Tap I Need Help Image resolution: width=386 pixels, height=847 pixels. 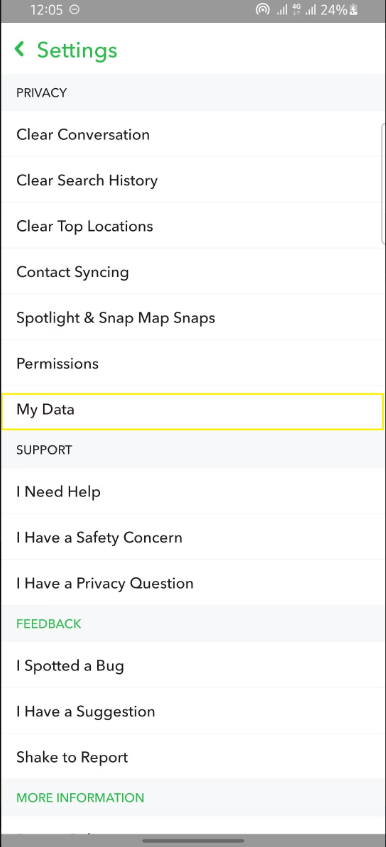click(192, 492)
